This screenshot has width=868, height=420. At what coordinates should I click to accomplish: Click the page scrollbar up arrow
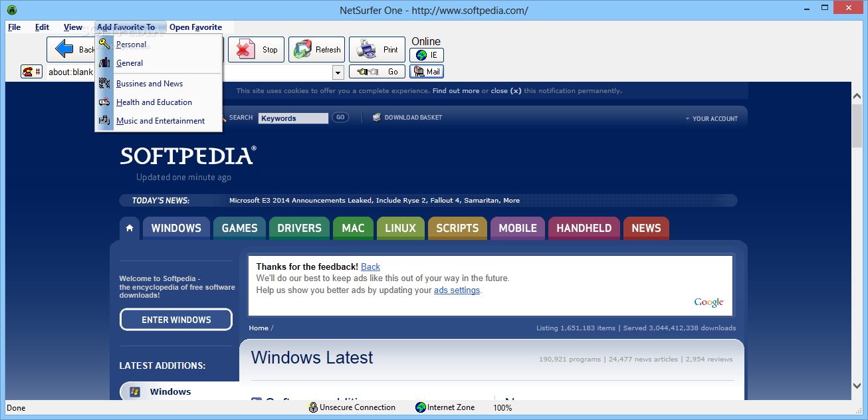[x=857, y=97]
